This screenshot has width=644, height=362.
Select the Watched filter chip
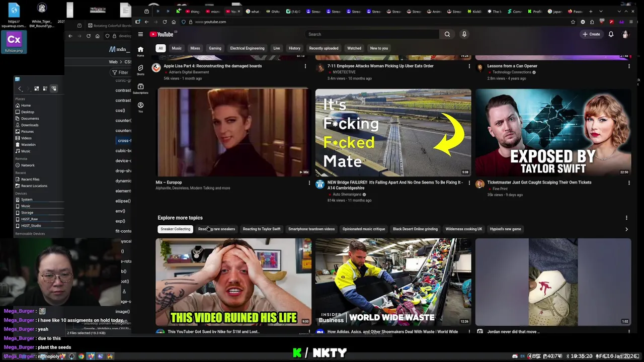coord(354,48)
